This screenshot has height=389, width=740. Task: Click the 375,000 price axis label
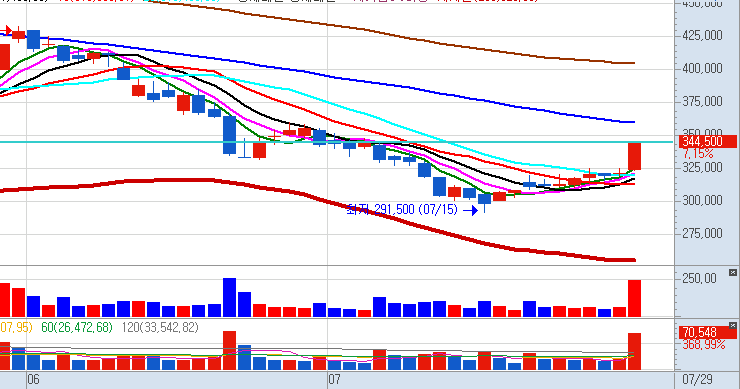pyautogui.click(x=702, y=101)
